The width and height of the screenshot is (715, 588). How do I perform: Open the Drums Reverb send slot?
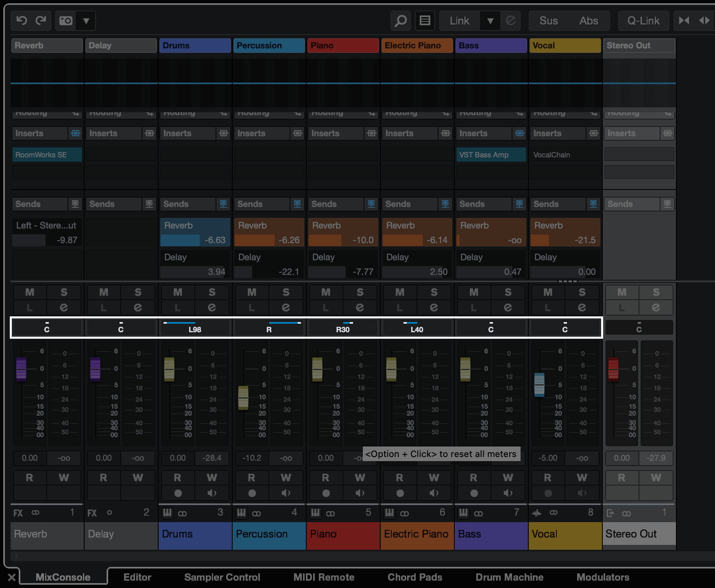tap(195, 232)
